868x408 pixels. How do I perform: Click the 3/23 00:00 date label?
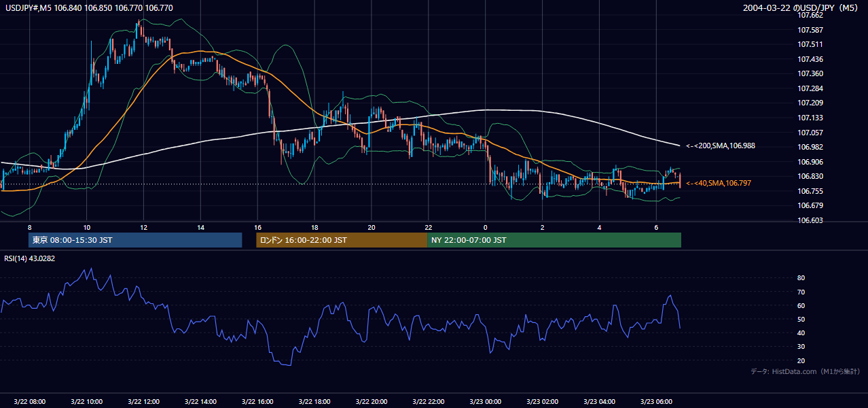coord(486,401)
